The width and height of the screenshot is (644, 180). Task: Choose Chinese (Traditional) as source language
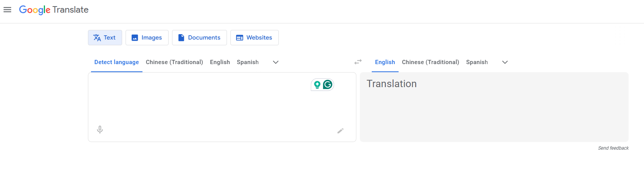click(174, 62)
